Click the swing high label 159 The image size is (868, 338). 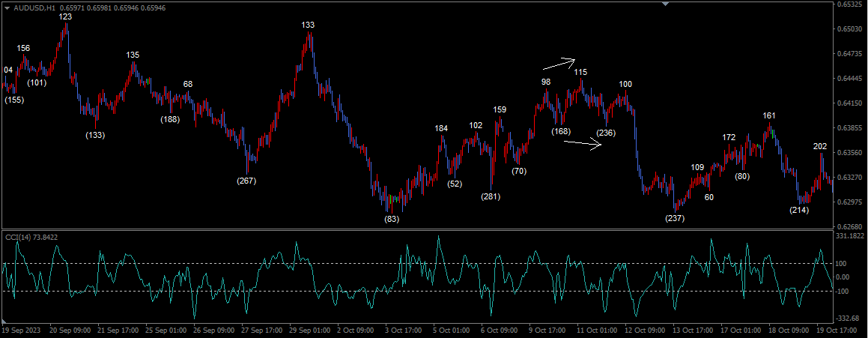(x=500, y=109)
